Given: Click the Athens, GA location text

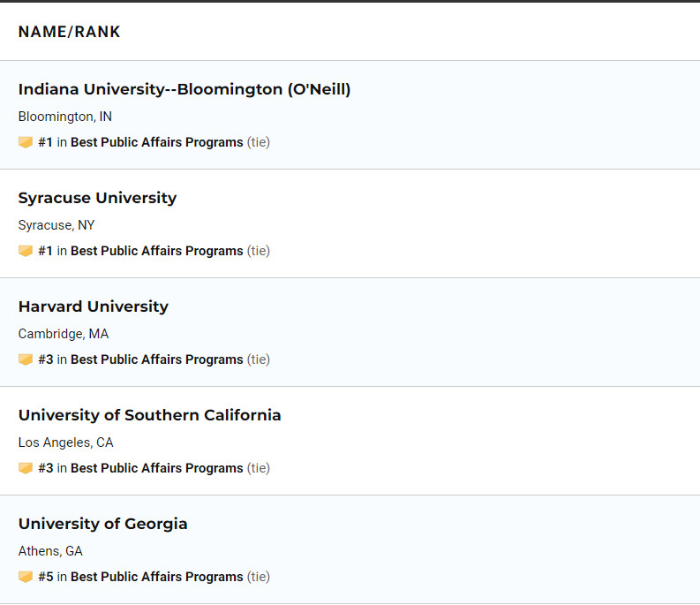Looking at the screenshot, I should tap(50, 551).
